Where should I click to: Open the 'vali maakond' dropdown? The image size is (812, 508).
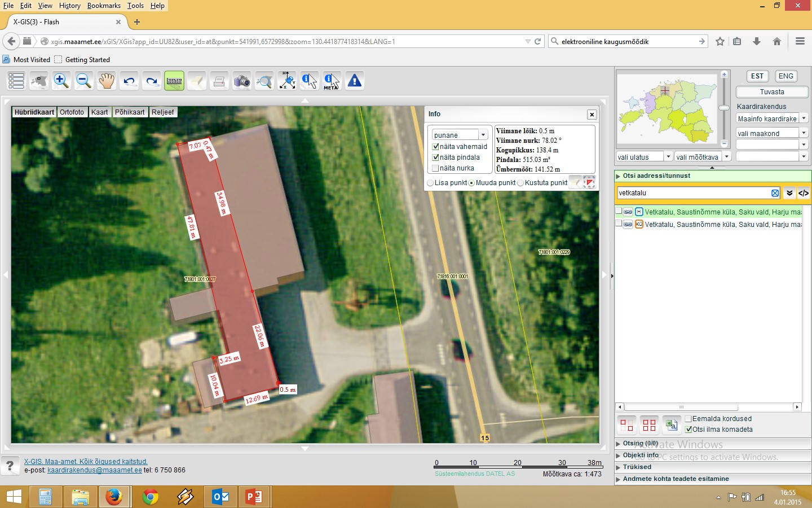pos(804,133)
